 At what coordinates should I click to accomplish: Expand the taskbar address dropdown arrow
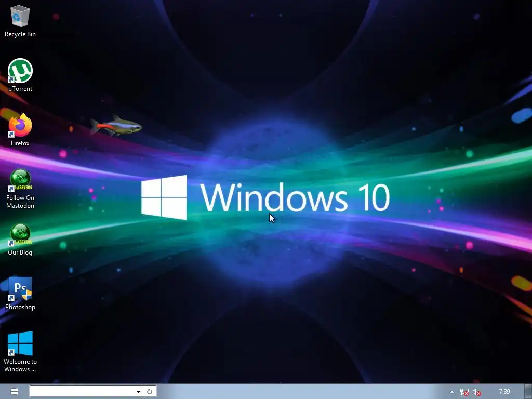pos(138,392)
